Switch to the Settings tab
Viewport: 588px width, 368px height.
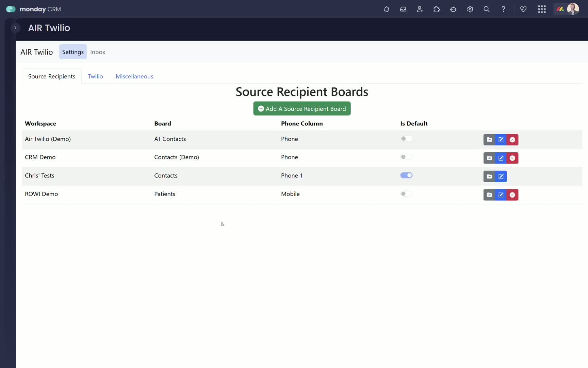tap(73, 52)
